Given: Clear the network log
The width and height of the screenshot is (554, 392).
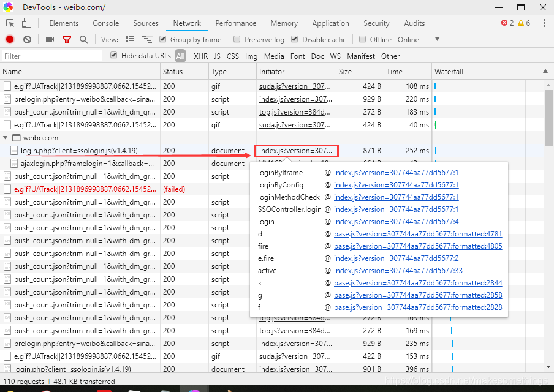Looking at the screenshot, I should click(x=27, y=40).
